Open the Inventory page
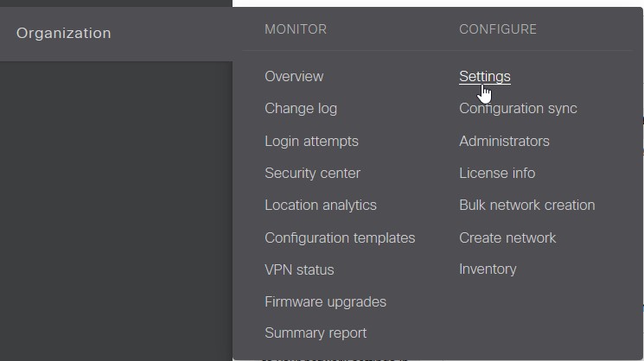 coord(488,269)
